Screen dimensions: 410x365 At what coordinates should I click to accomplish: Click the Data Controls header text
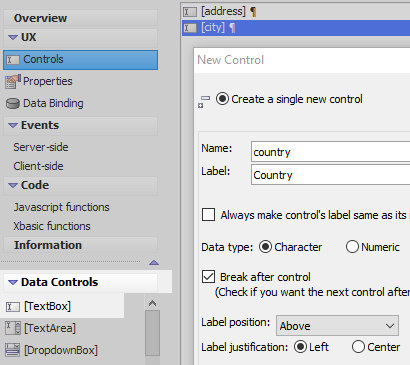[x=59, y=282]
